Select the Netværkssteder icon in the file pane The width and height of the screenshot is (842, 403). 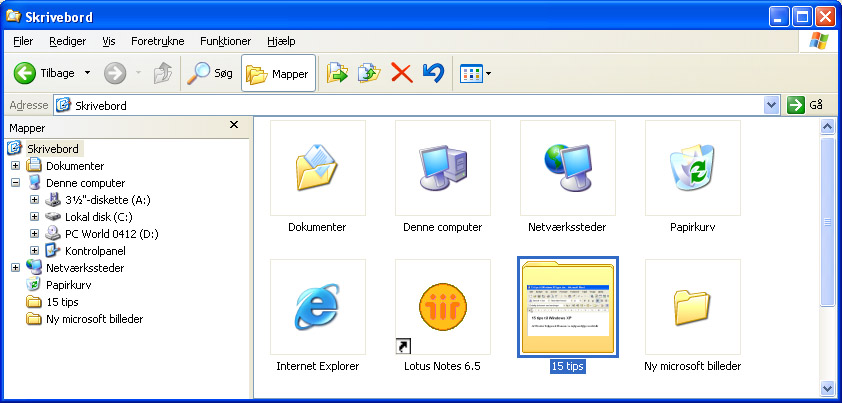point(567,167)
